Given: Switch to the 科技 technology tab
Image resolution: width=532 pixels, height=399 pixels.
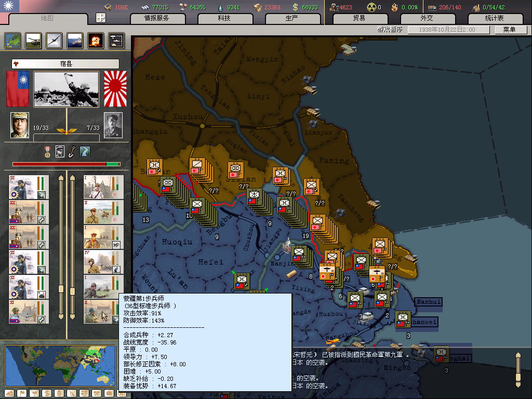Looking at the screenshot, I should tap(224, 18).
